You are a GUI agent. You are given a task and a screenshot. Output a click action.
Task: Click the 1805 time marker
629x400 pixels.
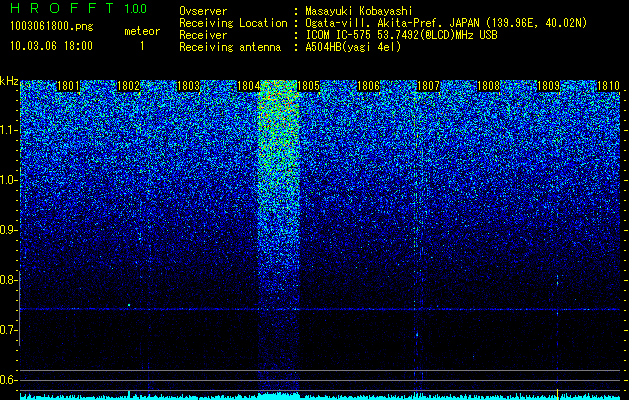coord(308,86)
